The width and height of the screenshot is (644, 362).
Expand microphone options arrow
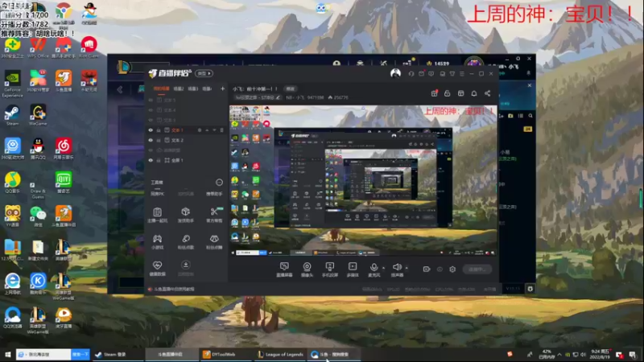[384, 268]
